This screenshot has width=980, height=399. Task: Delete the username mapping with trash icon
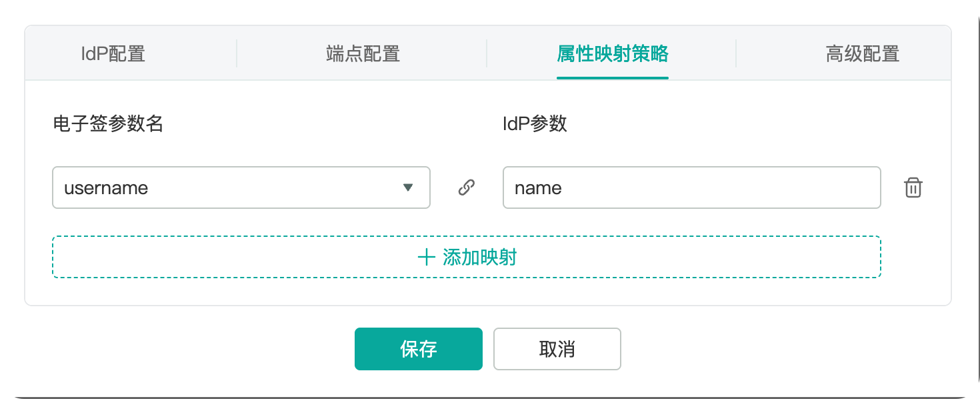[913, 188]
